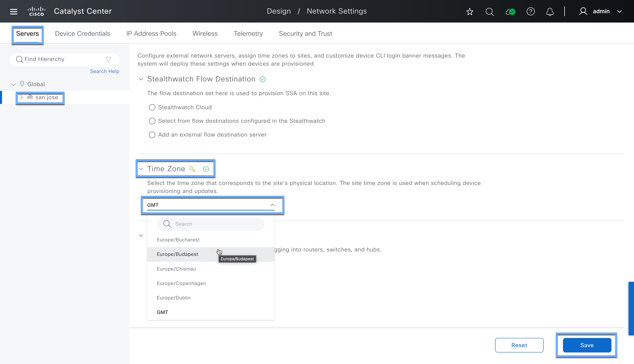Click the Time Zone inheritance icon

(192, 169)
